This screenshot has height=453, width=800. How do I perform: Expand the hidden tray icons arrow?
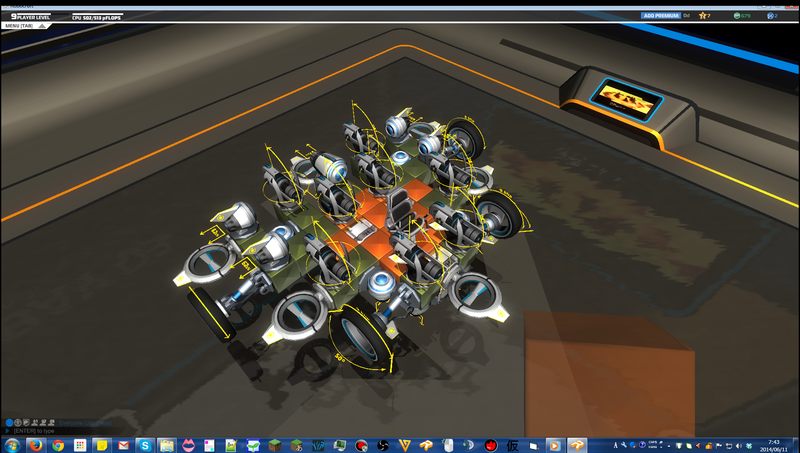668,446
